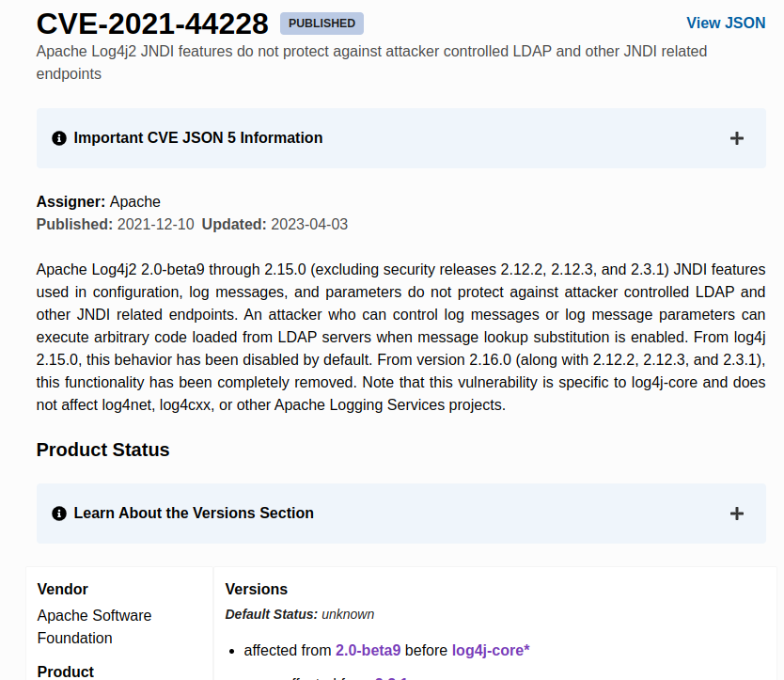Screen dimensions: 784x680
Task: Click the Versions column header
Action: click(x=256, y=589)
